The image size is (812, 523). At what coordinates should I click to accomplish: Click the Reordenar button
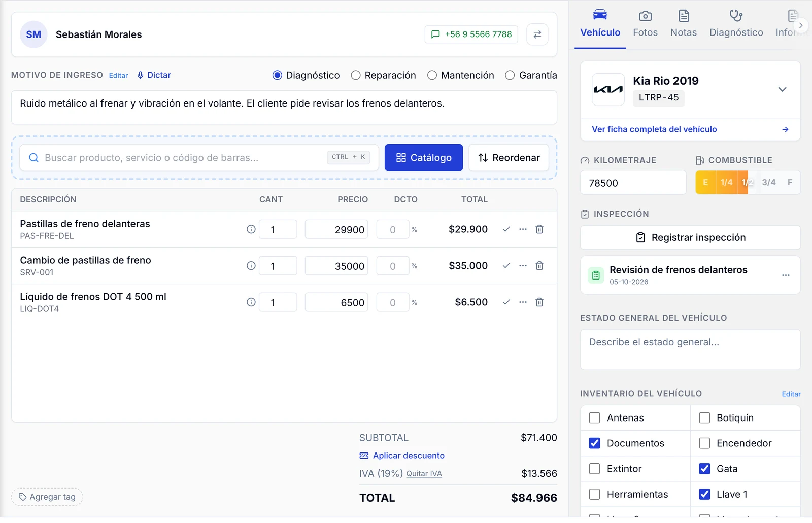click(509, 158)
